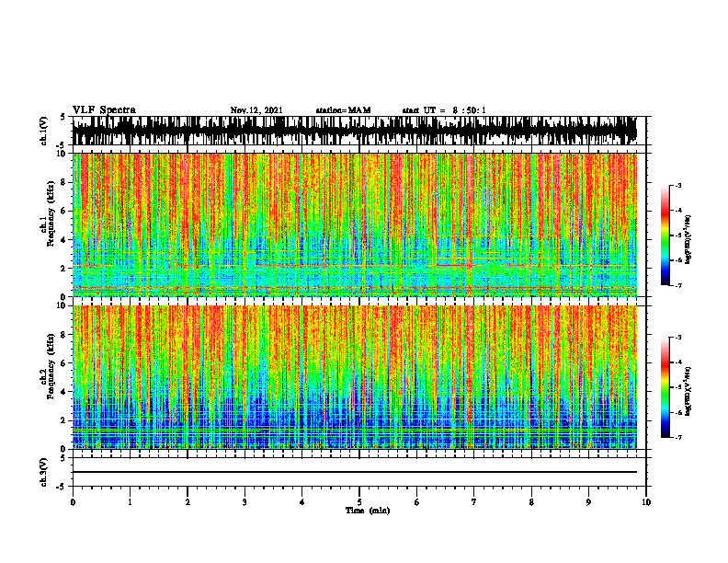Click the "-7" tick on ch.1 color bar
Screen dimensions: 728x563
pyautogui.click(x=677, y=285)
